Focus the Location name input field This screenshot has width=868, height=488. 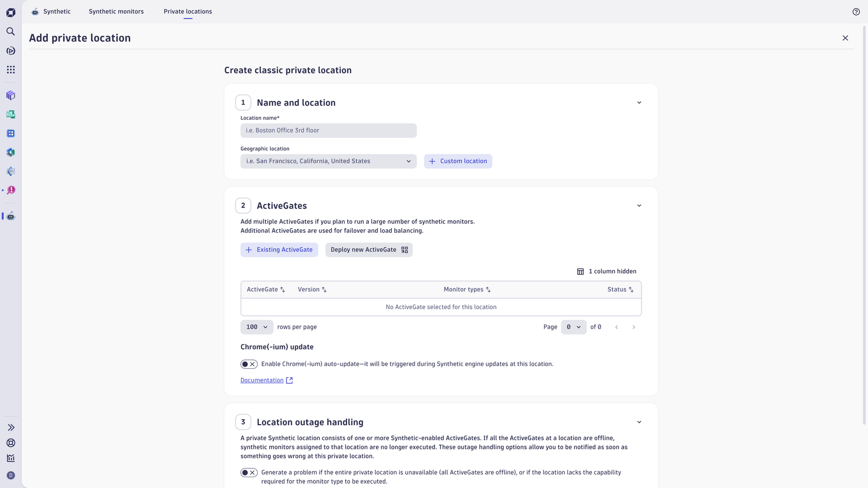pyautogui.click(x=328, y=131)
